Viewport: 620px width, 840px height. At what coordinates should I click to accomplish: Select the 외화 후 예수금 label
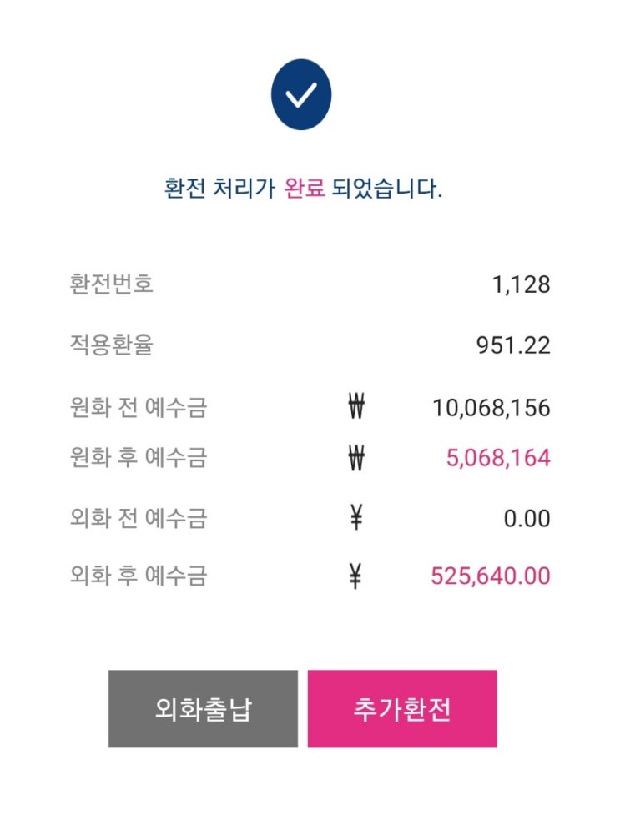point(139,576)
